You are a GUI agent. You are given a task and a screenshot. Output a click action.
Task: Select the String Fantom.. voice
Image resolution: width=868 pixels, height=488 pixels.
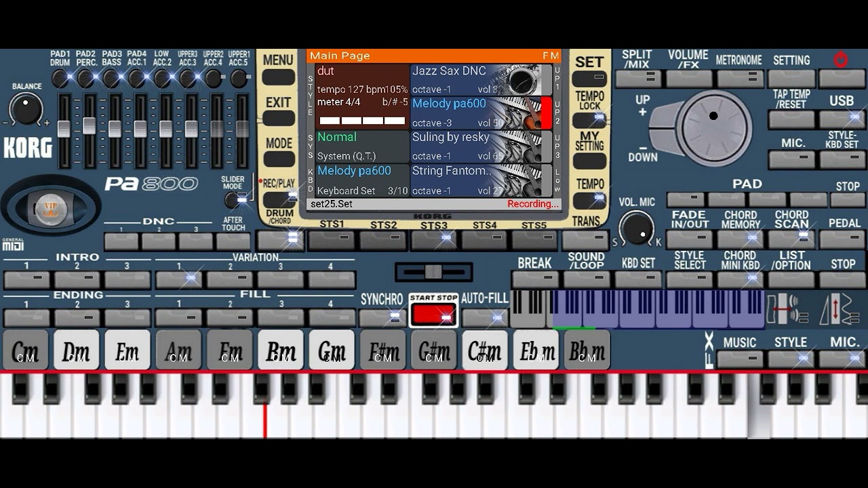tap(480, 180)
